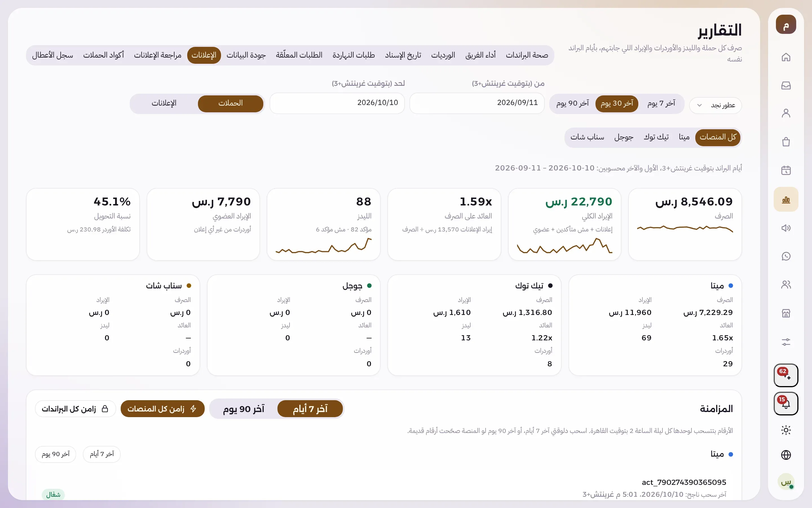Click the ميتا platform card
The height and width of the screenshot is (508, 812).
point(655,325)
